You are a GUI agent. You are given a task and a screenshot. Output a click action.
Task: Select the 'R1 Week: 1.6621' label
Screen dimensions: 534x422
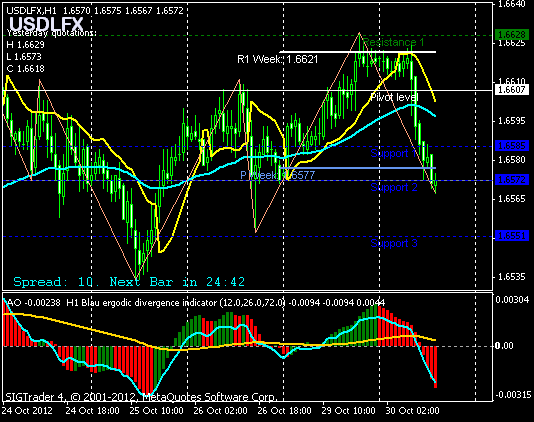(x=278, y=59)
